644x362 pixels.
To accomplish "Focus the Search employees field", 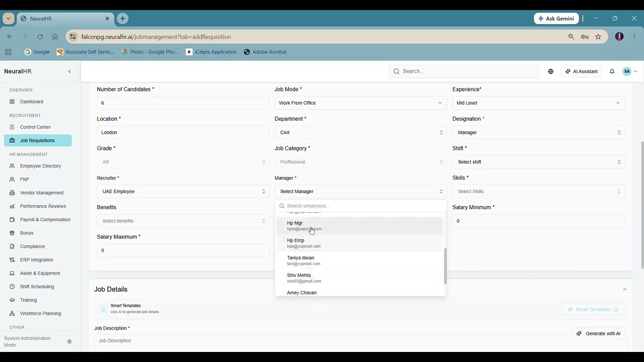I will (x=361, y=206).
